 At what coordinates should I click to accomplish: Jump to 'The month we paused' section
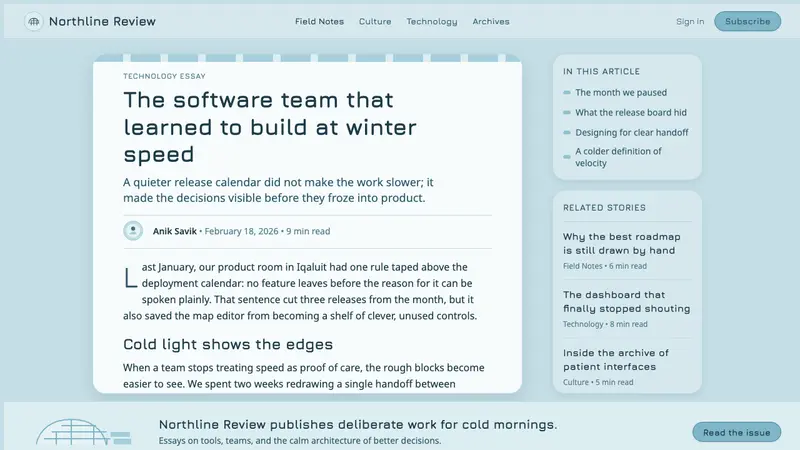[x=621, y=92]
